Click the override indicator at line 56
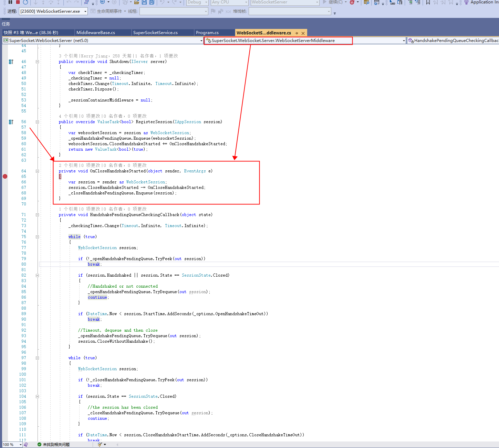The height and width of the screenshot is (448, 499). [11, 122]
